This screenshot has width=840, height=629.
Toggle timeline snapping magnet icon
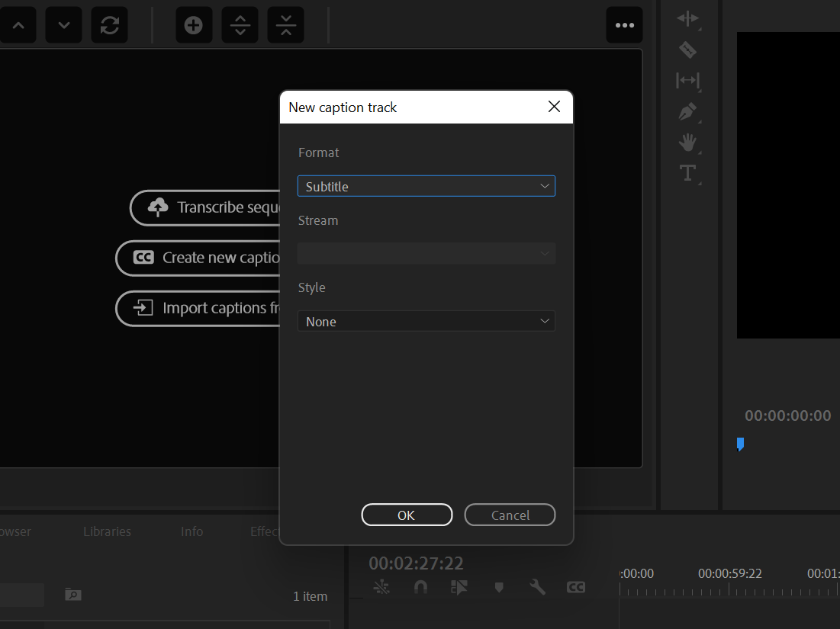point(420,587)
